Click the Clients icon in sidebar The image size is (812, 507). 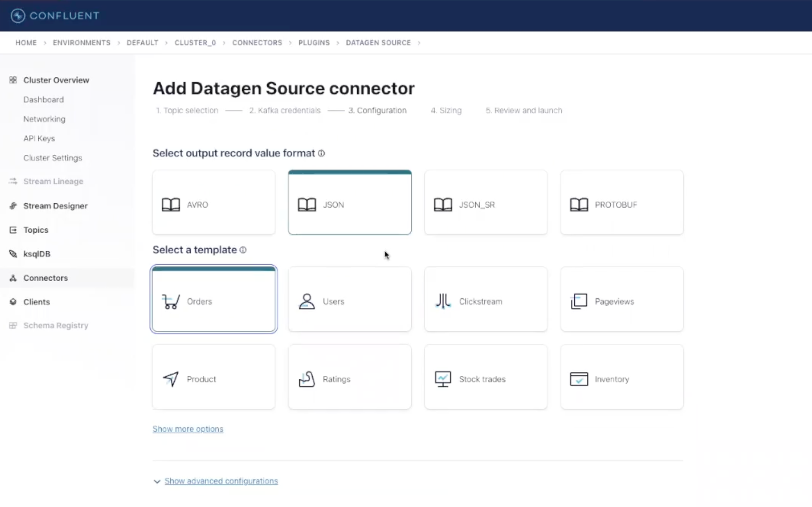coord(13,302)
